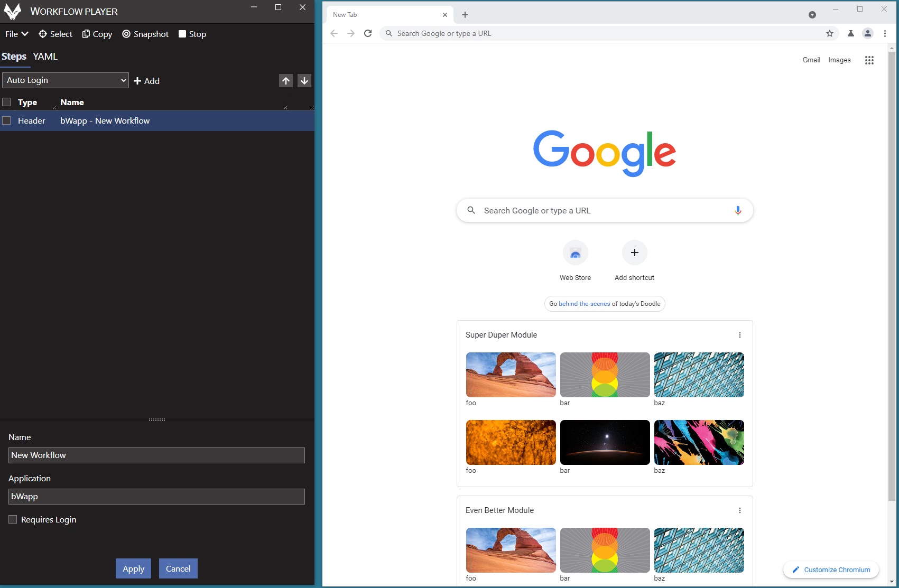Switch to the Steps tab
The image size is (899, 588).
(x=14, y=57)
